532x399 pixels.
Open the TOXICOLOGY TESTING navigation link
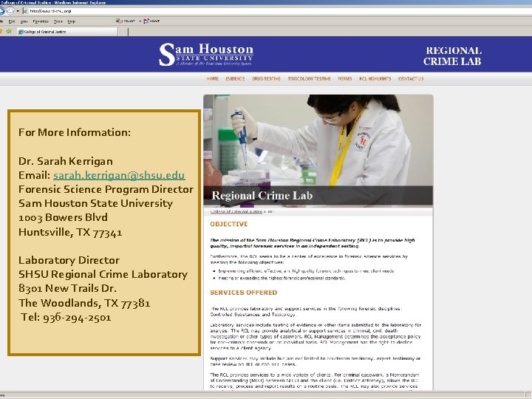pyautogui.click(x=309, y=79)
